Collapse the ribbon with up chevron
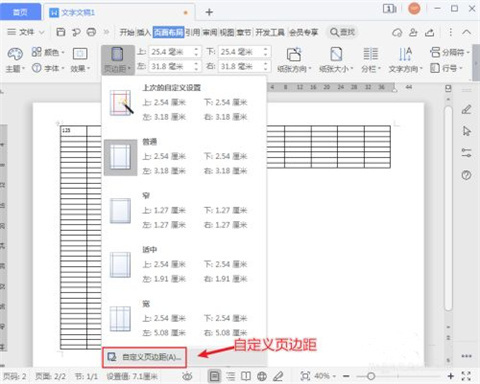 pos(467,32)
